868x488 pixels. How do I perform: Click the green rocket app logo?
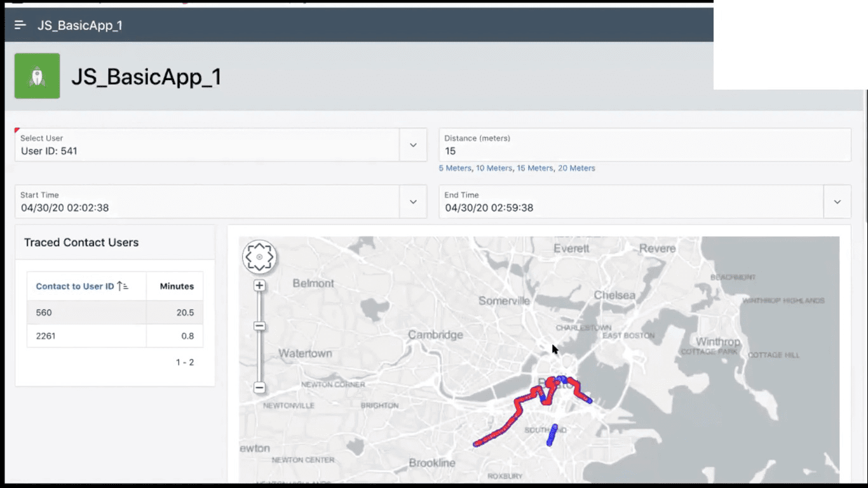tap(37, 74)
